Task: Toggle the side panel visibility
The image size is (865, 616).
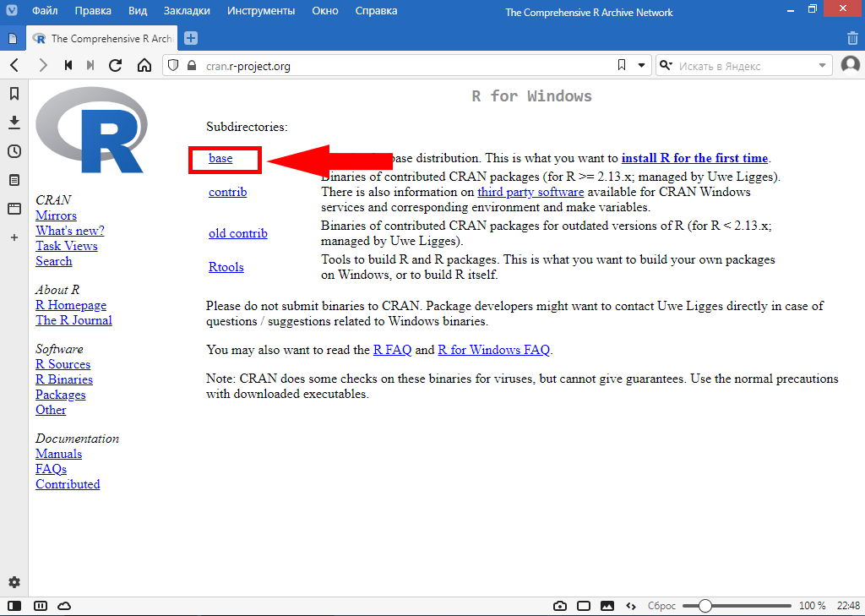Action: point(14,606)
